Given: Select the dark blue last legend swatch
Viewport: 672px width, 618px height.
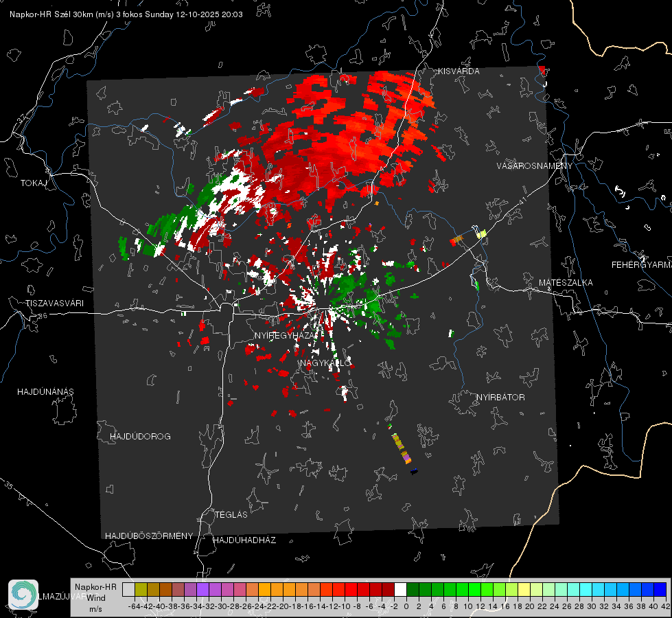Looking at the screenshot, I should point(660,589).
